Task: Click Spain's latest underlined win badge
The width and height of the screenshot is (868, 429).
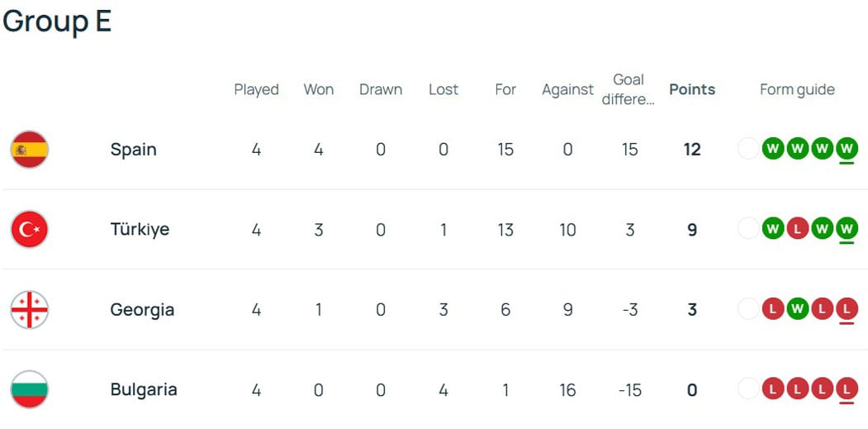Action: [x=847, y=150]
